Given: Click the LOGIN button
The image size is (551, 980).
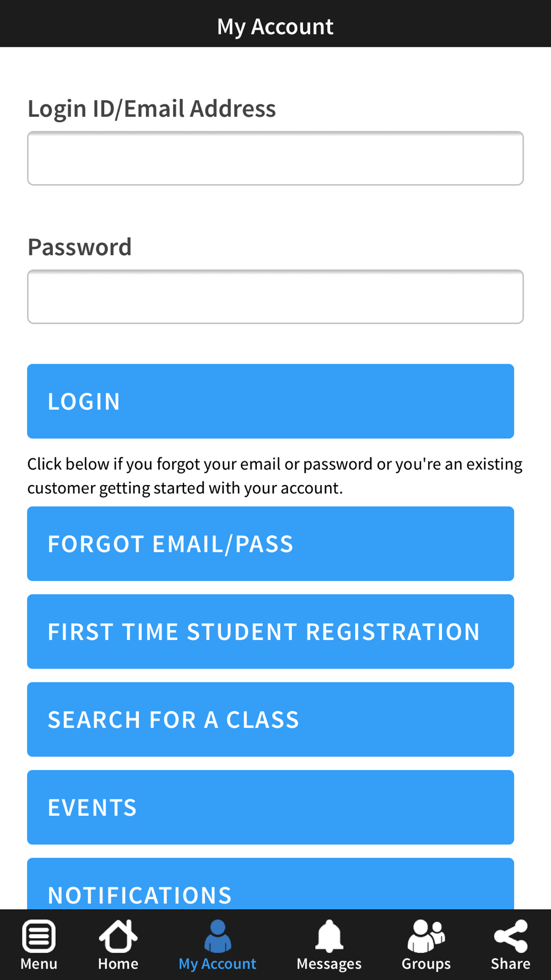Looking at the screenshot, I should click(x=271, y=401).
